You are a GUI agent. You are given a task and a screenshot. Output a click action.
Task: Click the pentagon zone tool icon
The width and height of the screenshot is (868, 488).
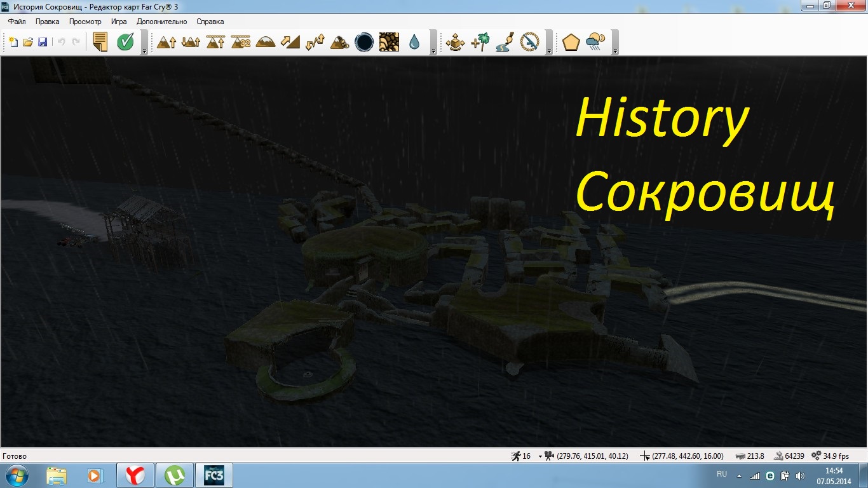coord(571,42)
